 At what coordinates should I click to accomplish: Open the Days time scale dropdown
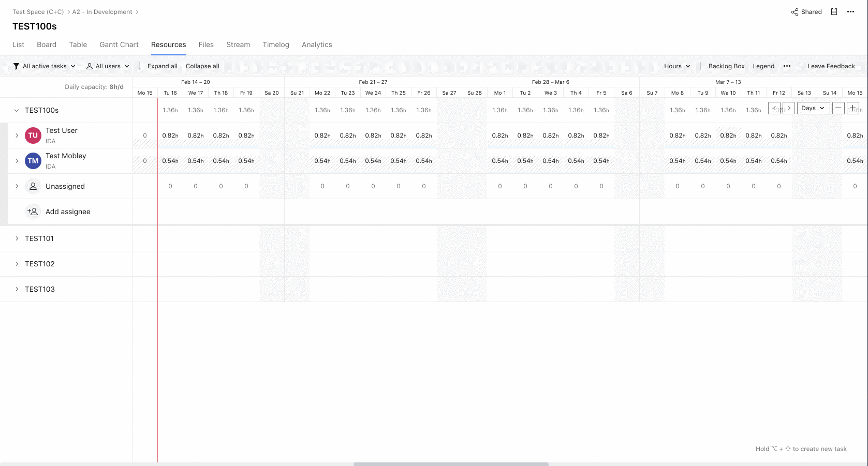click(813, 108)
